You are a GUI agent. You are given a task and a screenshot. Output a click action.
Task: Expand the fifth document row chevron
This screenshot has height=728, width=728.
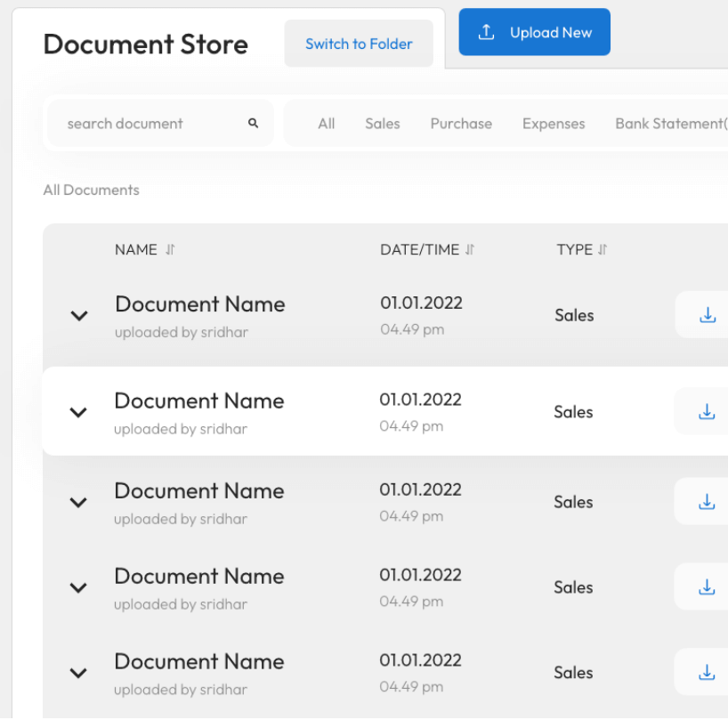pos(78,673)
